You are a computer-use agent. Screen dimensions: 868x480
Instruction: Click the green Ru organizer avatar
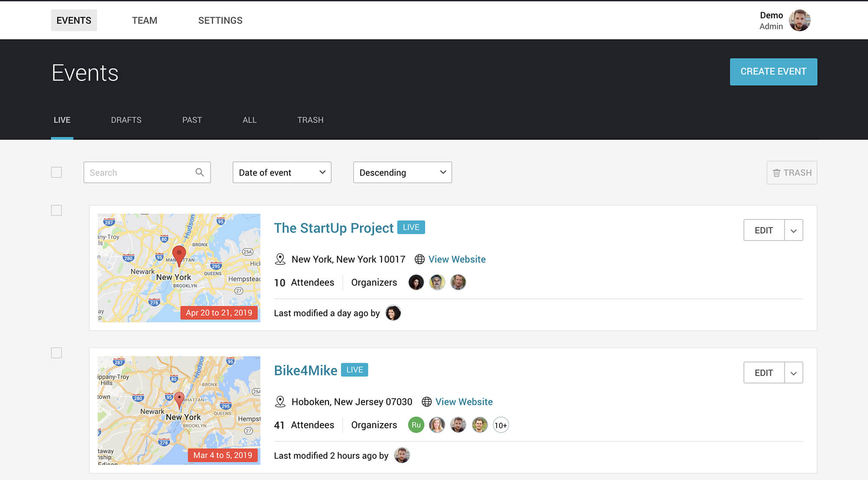[416, 425]
